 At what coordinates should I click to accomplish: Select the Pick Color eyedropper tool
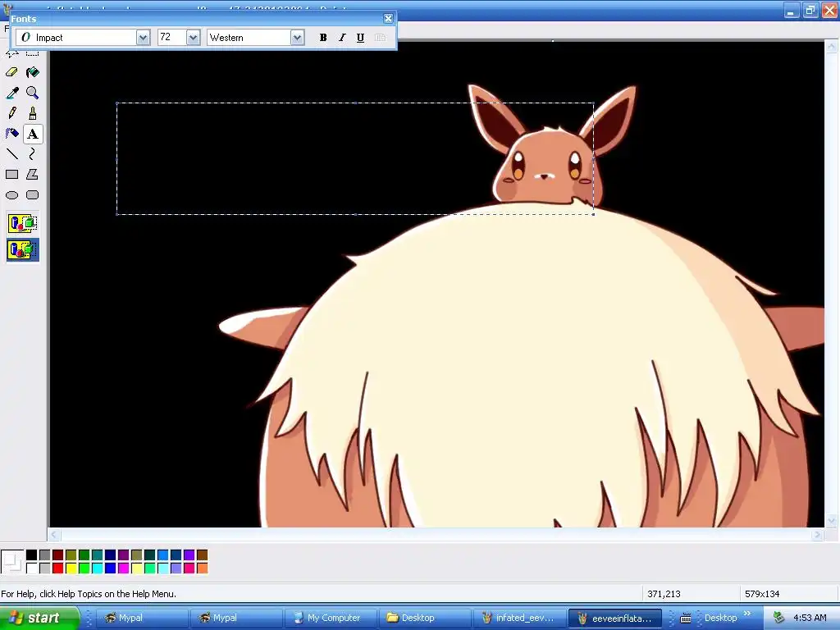tap(11, 93)
